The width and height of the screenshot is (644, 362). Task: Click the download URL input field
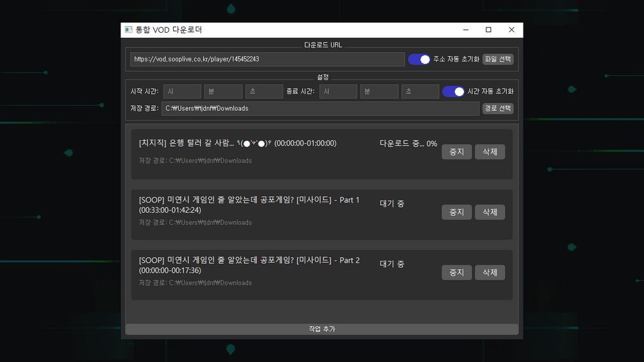[x=267, y=59]
